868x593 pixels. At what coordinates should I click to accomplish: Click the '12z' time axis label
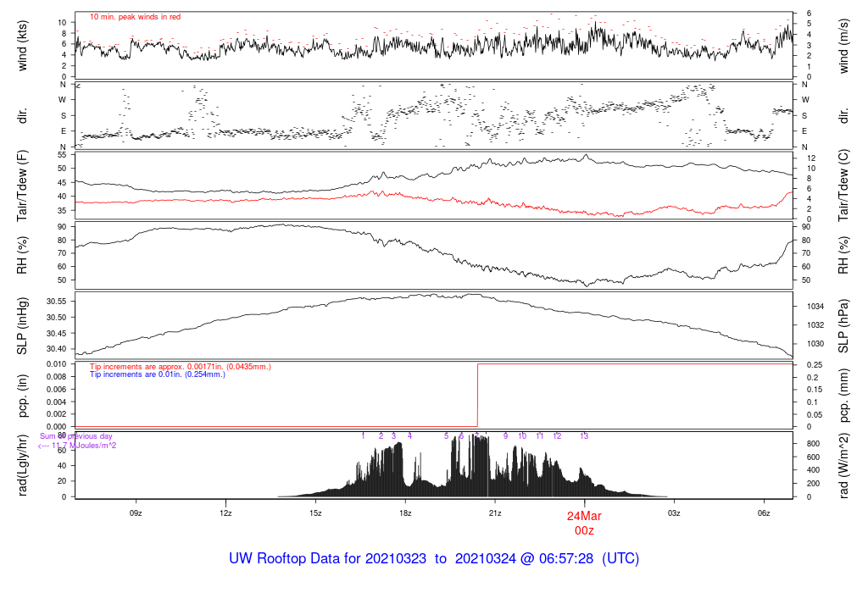(225, 513)
